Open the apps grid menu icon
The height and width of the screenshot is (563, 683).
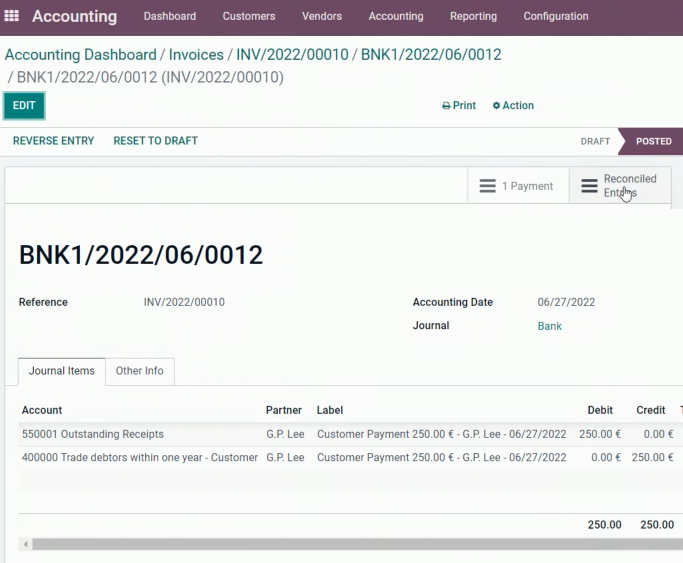pyautogui.click(x=11, y=16)
